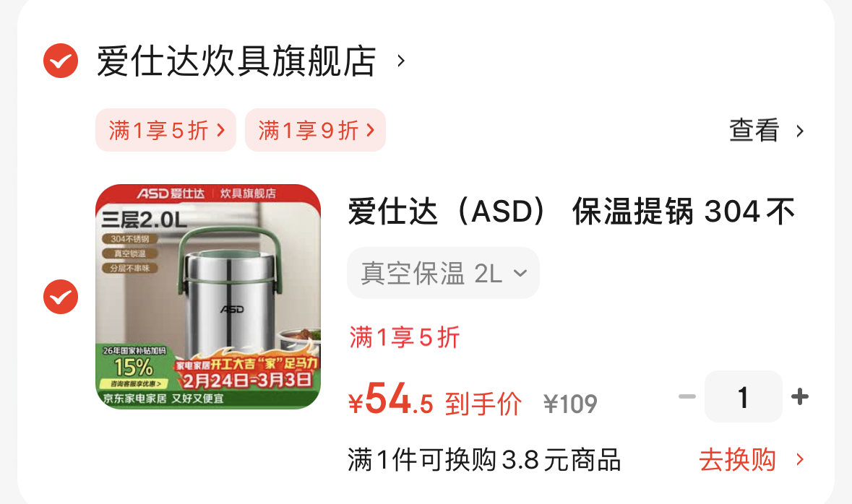Open the ASD thermal pot product thumbnail
The image size is (852, 504).
point(208,297)
